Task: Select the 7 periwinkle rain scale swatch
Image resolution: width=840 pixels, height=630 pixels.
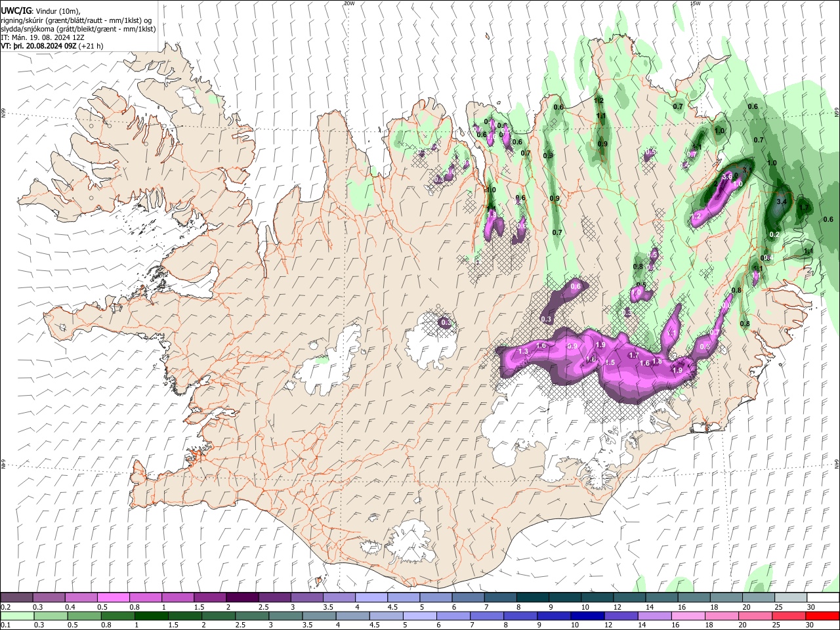Action: [486, 616]
